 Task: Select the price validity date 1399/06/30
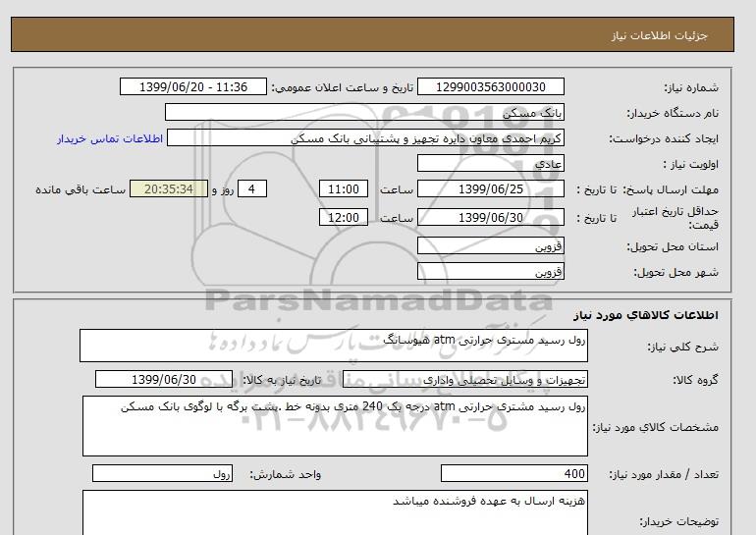point(493,217)
